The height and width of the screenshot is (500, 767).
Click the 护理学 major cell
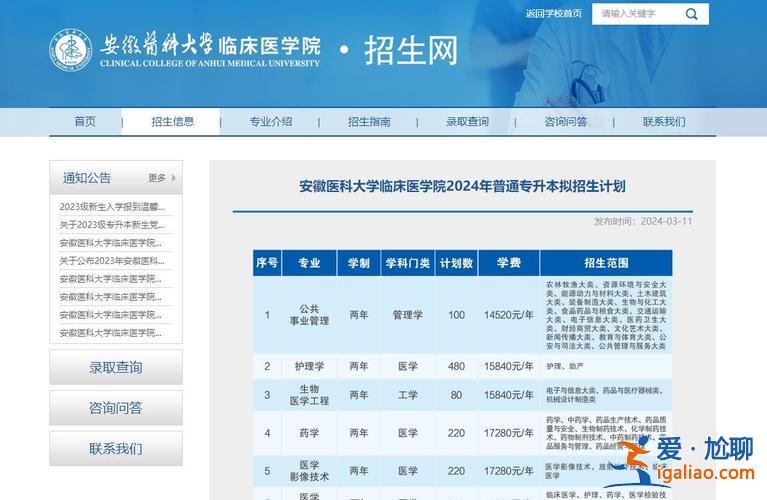[x=309, y=366]
